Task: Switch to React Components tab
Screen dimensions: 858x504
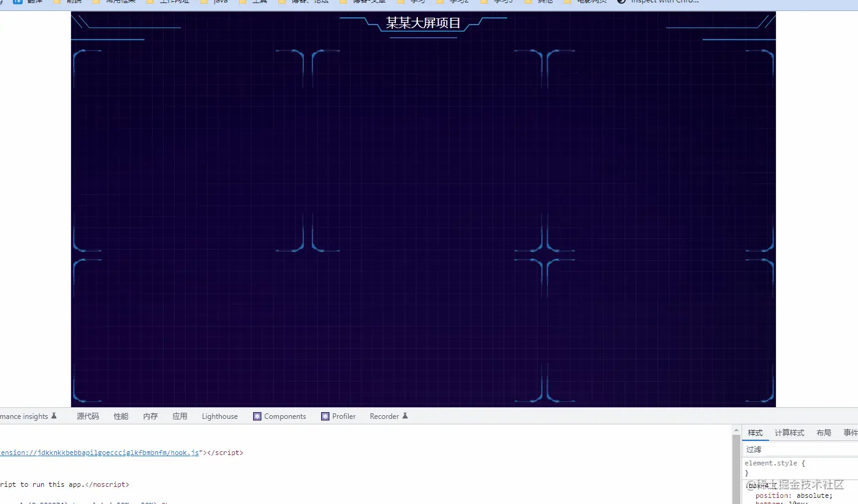Action: coord(279,416)
